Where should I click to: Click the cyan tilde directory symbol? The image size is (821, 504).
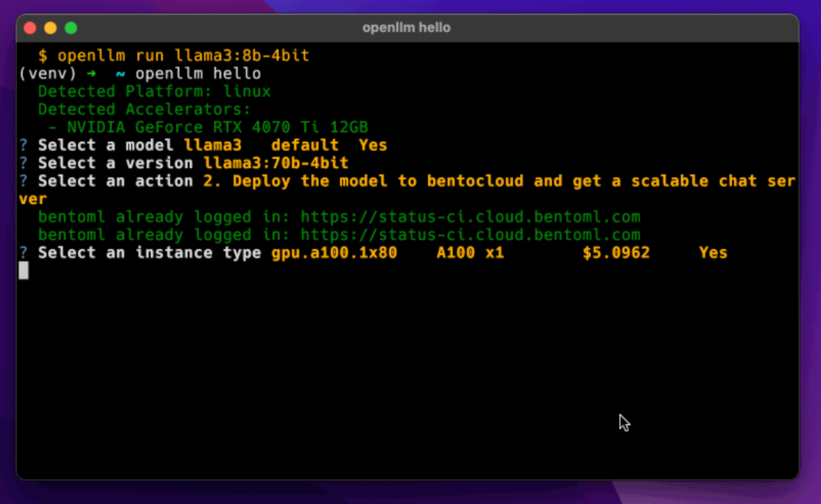coord(121,74)
